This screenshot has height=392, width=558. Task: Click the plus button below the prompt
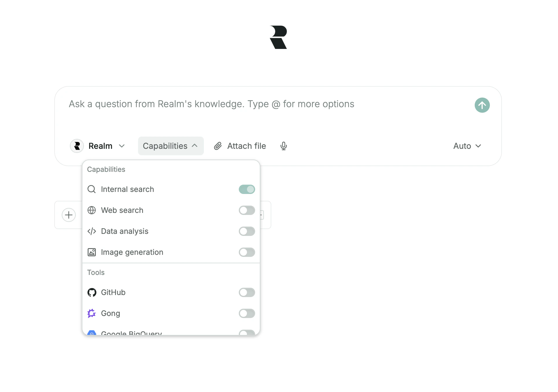69,215
